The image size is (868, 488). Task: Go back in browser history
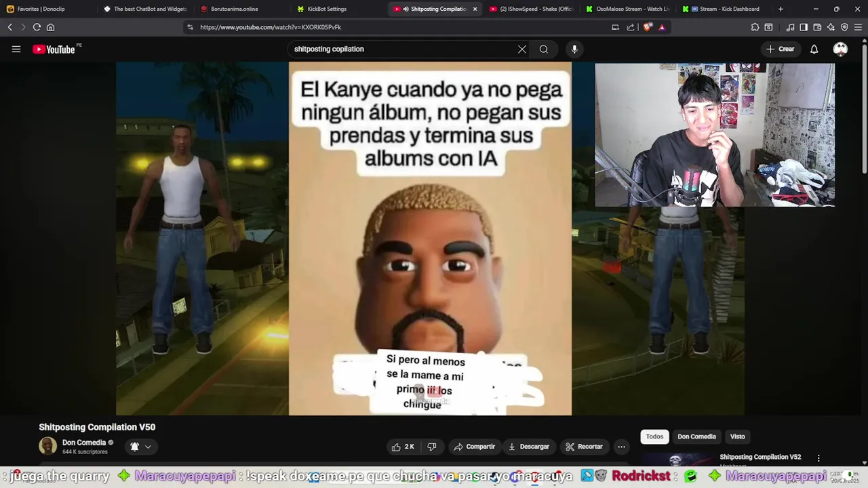[10, 27]
